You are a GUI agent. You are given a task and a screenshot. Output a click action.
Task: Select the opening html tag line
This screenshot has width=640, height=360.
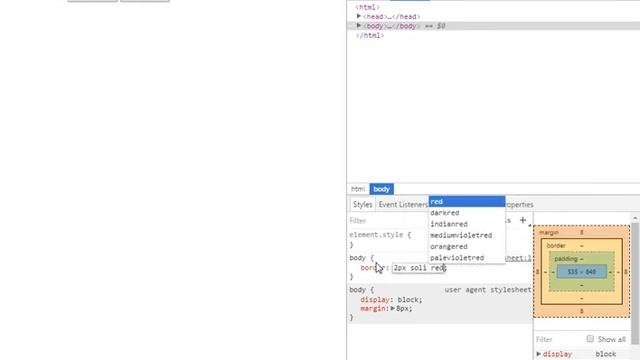pos(367,7)
